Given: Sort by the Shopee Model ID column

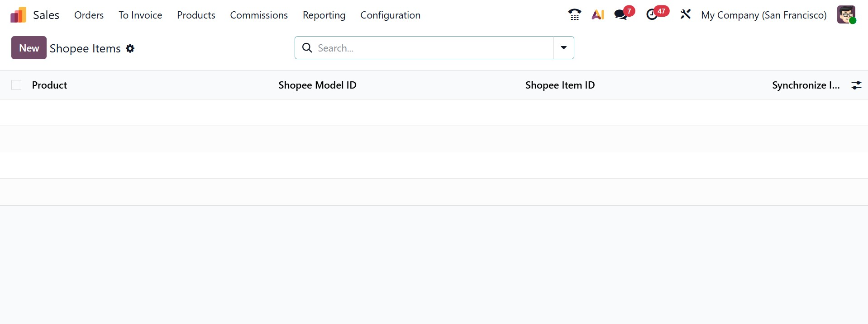Looking at the screenshot, I should click(x=317, y=85).
